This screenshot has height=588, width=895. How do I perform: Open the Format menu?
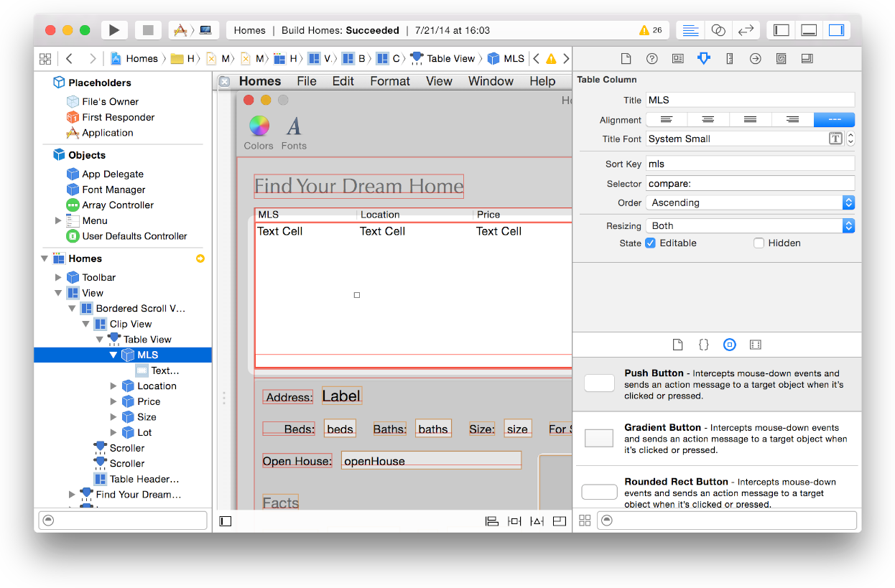coord(389,81)
